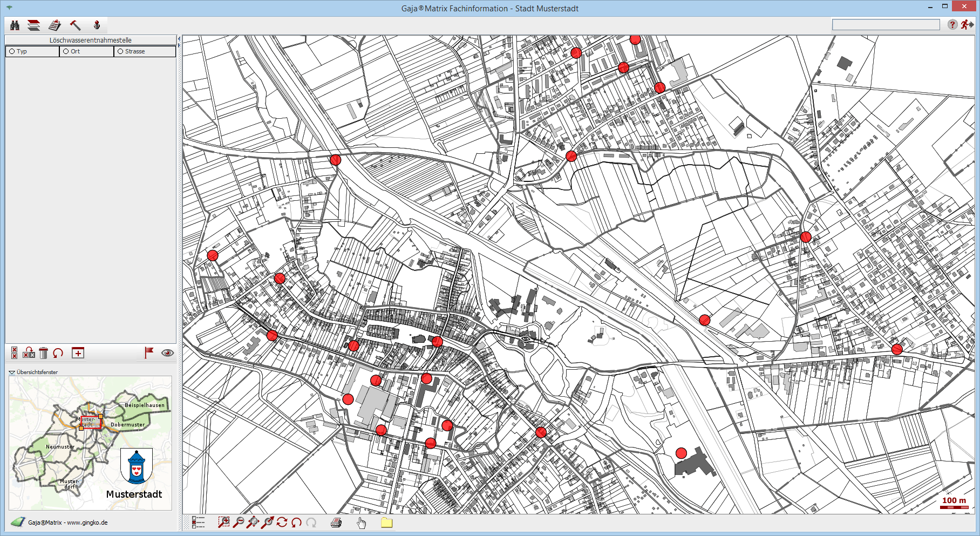Screen dimensions: 980x536
Task: Select the Typ radio button
Action: [x=12, y=51]
